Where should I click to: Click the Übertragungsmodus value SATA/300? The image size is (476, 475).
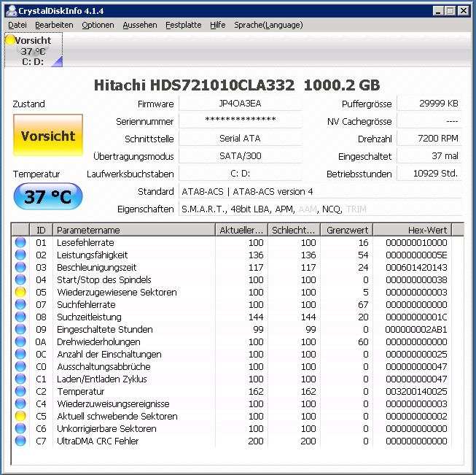point(240,156)
